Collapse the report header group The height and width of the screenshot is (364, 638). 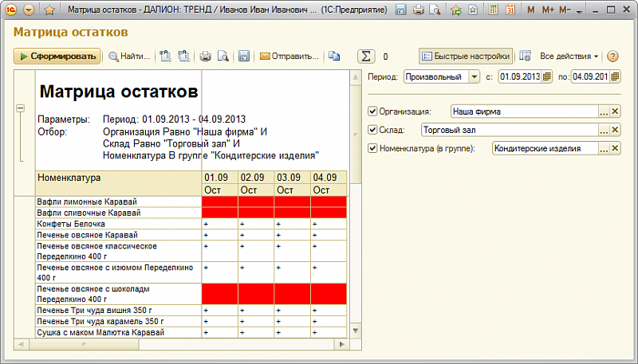pos(21,108)
